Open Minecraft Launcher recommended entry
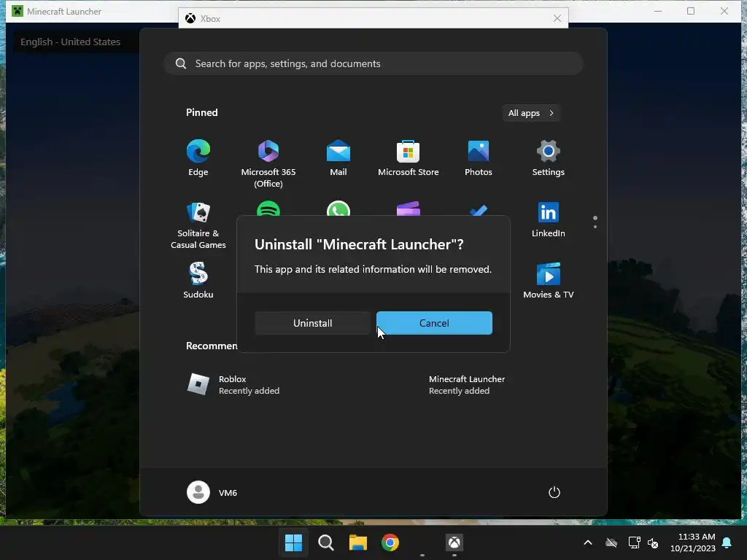Screen dimensions: 747x560 [467, 385]
